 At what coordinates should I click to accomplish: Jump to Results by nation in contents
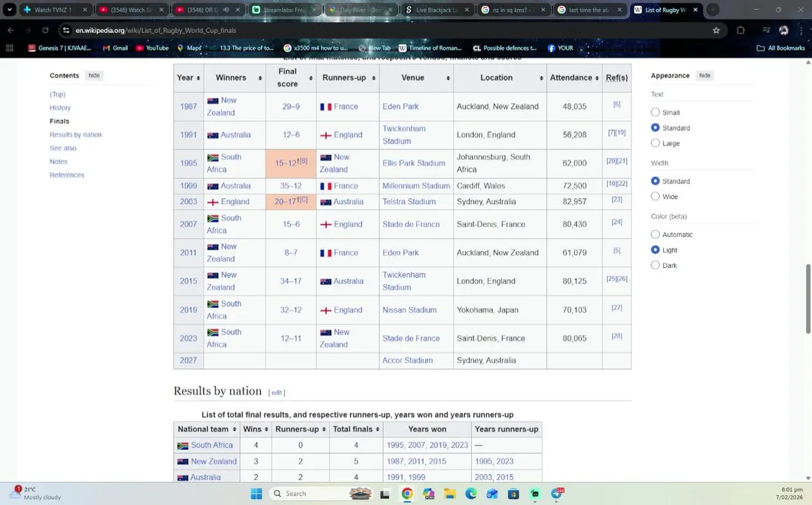pos(76,135)
